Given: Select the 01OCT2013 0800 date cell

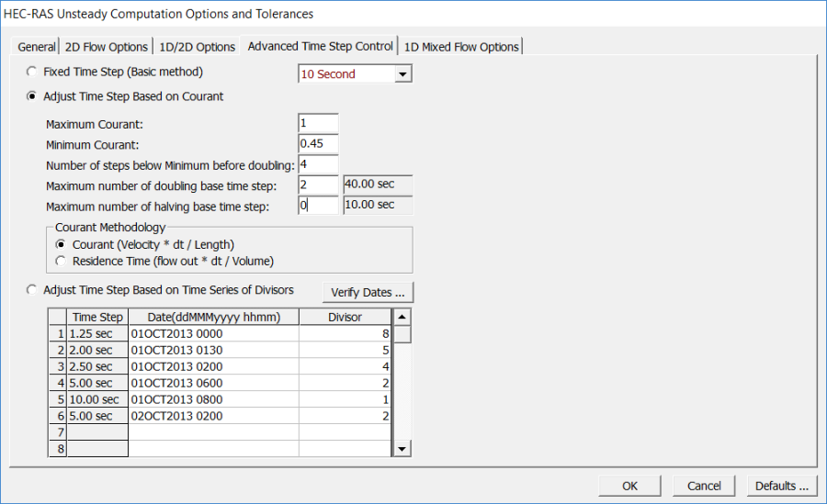Looking at the screenshot, I should (x=212, y=399).
